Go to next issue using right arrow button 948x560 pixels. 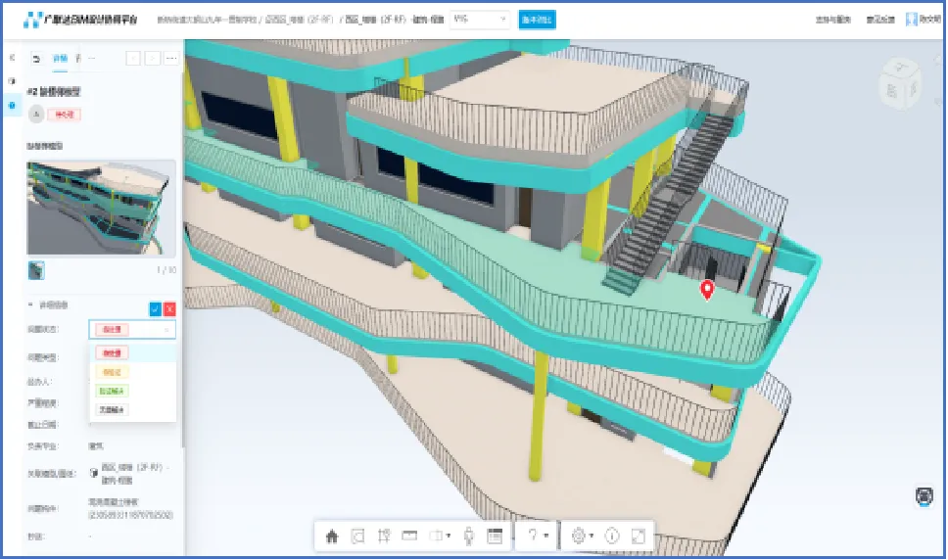(153, 59)
